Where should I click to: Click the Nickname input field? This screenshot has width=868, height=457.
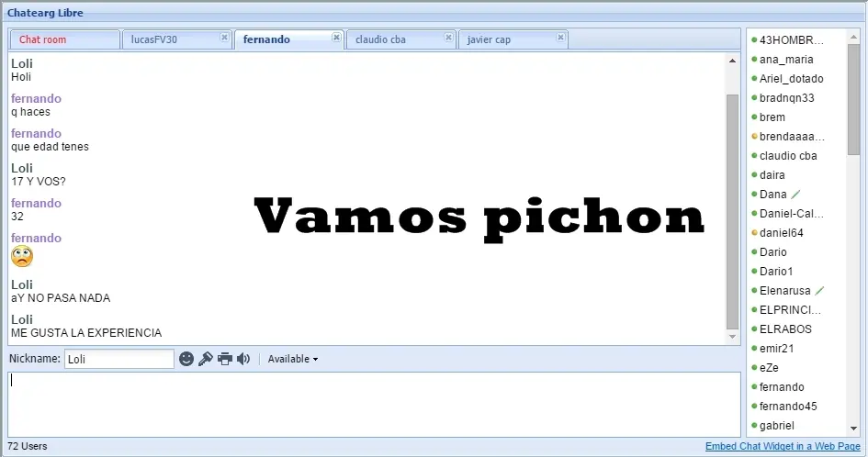pyautogui.click(x=119, y=359)
